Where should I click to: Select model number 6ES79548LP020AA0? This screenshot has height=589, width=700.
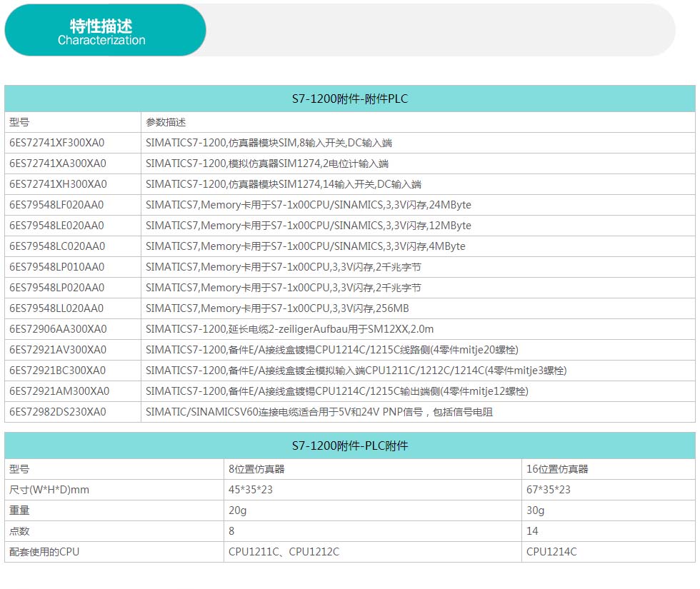(56, 287)
